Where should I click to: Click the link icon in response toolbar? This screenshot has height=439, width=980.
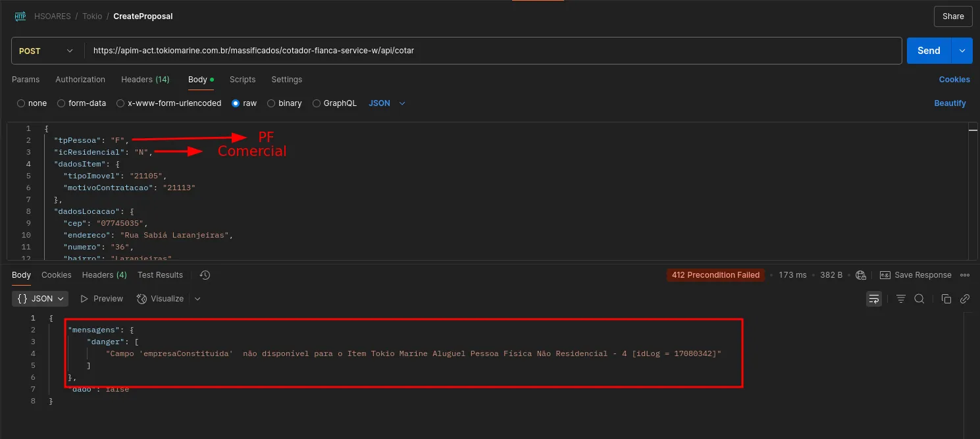(965, 299)
